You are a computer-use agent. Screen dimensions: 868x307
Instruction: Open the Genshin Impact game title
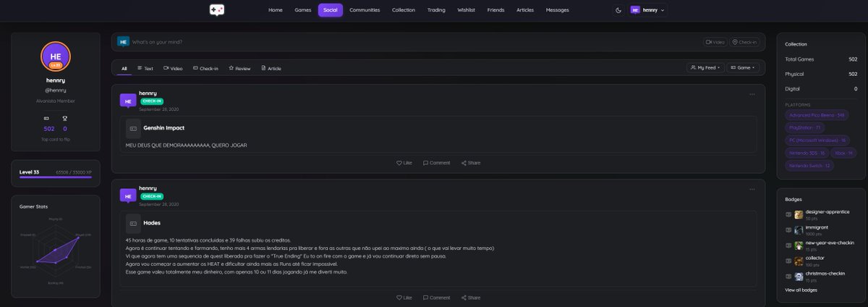(164, 127)
